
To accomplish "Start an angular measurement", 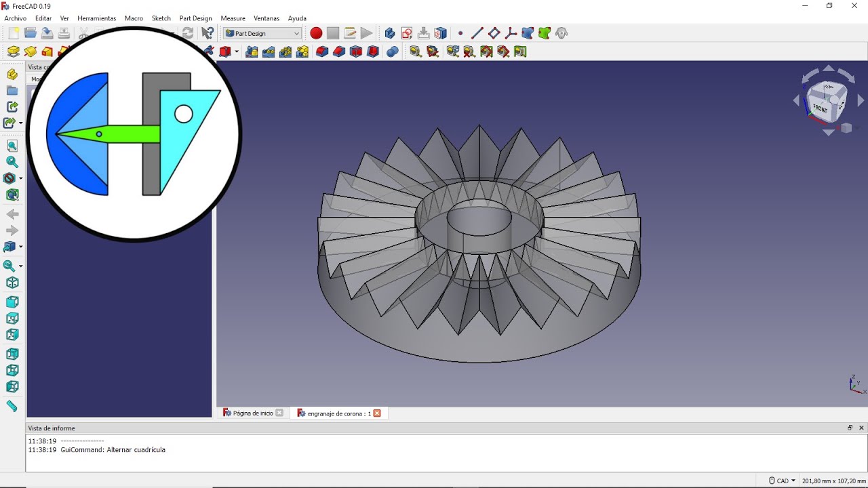I will click(x=433, y=52).
